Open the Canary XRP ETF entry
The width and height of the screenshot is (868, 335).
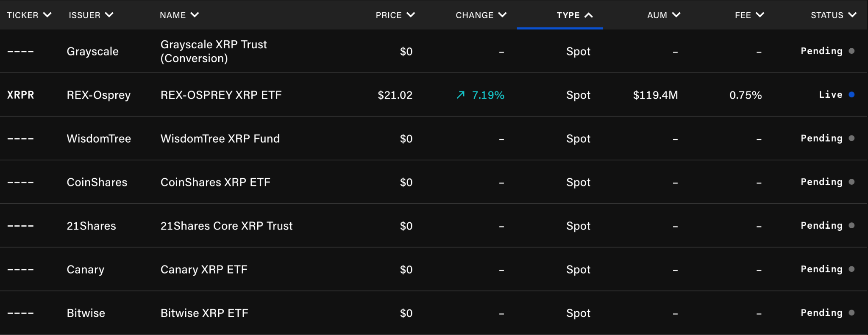(x=204, y=270)
